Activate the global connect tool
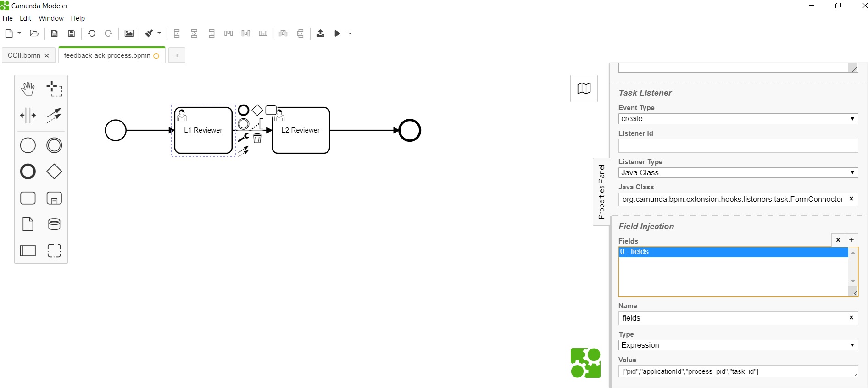 (55, 116)
